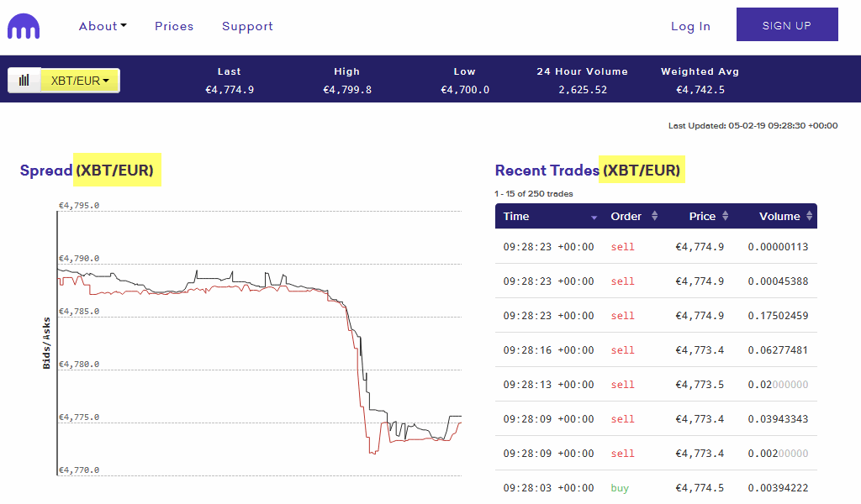The height and width of the screenshot is (504, 861).
Task: Click the Kraken octopus logo
Action: (x=23, y=24)
